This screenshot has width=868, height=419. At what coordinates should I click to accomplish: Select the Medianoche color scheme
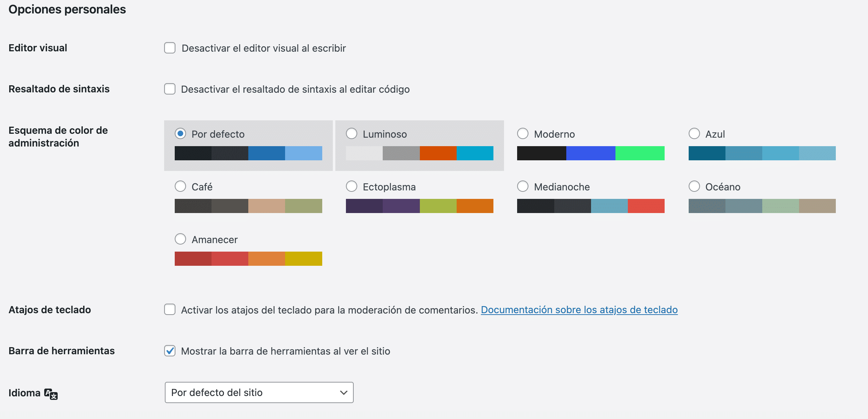523,186
